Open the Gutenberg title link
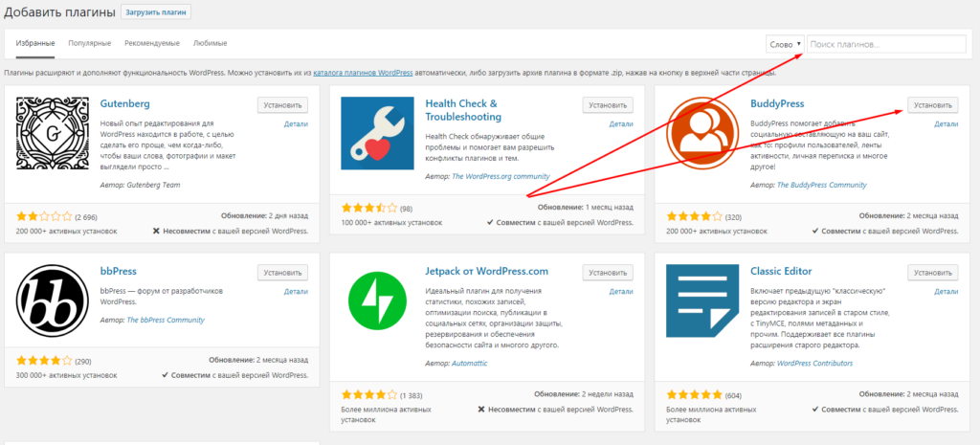980x445 pixels. [x=125, y=103]
